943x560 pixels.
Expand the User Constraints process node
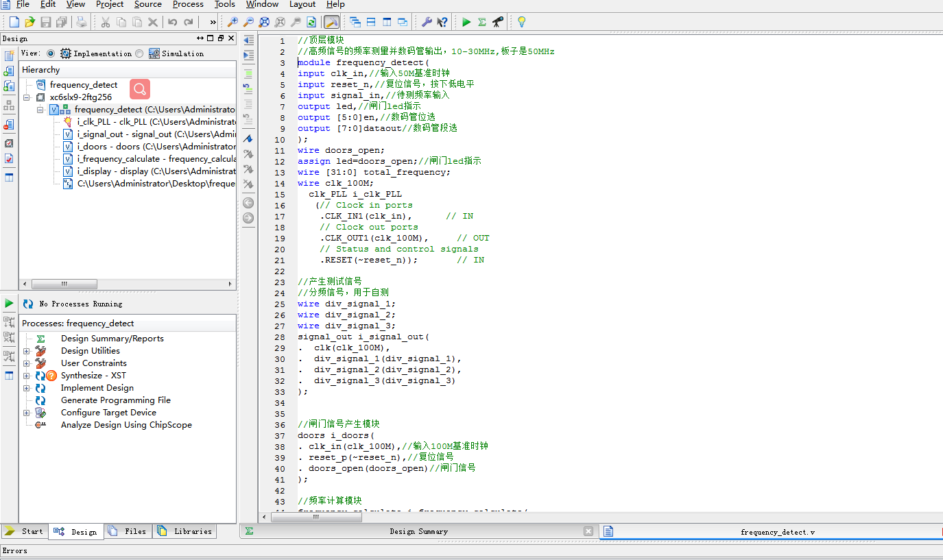tap(27, 363)
